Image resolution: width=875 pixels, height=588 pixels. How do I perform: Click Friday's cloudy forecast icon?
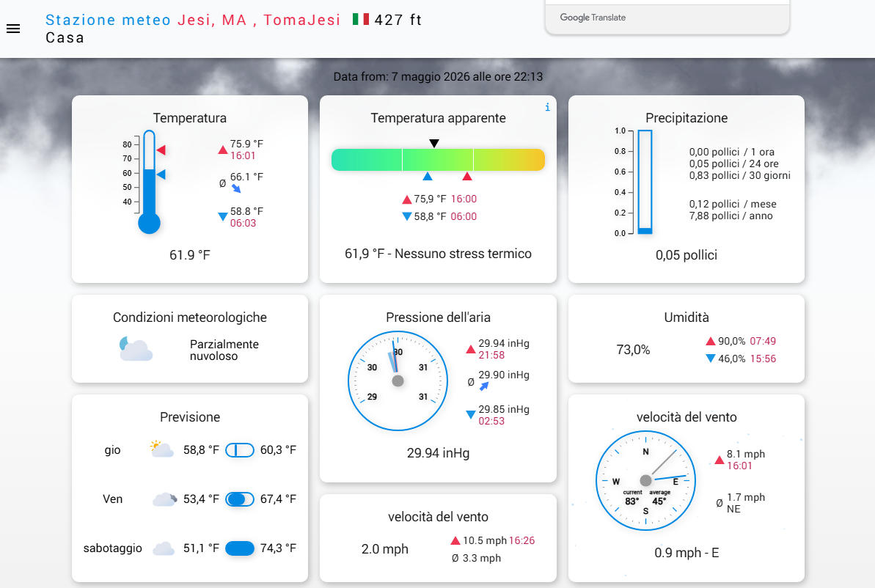point(164,499)
